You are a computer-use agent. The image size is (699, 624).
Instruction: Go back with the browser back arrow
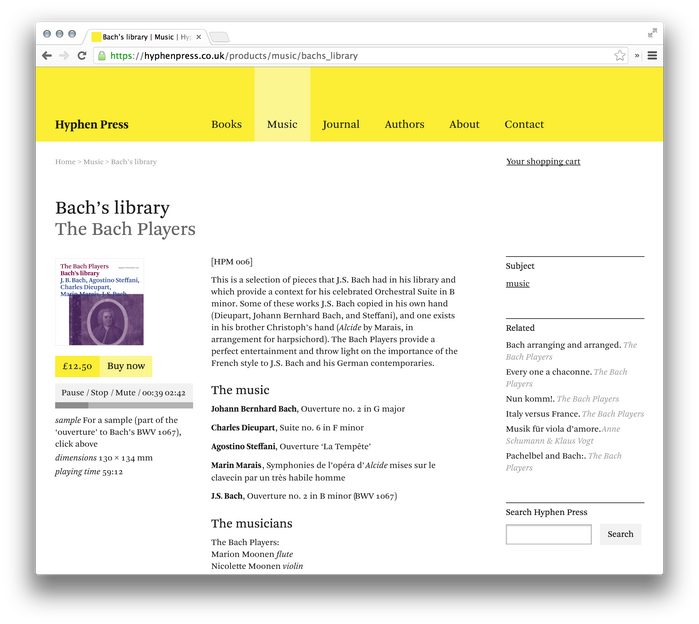[x=47, y=56]
